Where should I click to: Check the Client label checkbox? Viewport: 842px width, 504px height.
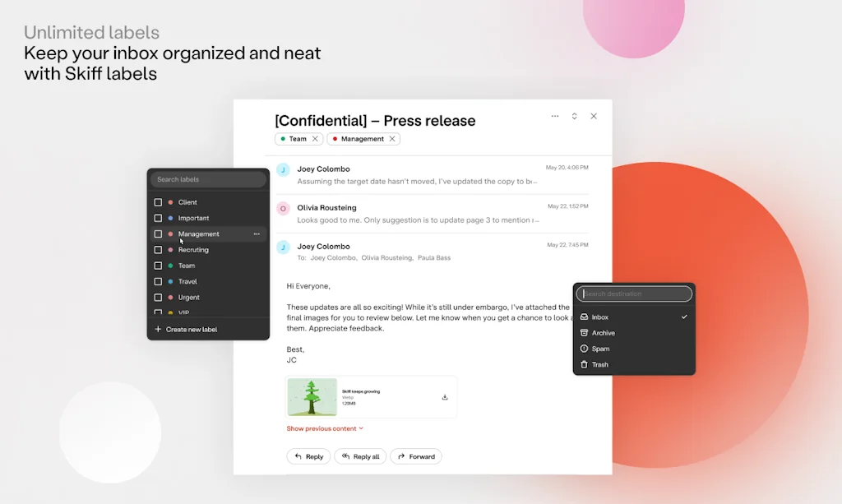[x=158, y=202]
